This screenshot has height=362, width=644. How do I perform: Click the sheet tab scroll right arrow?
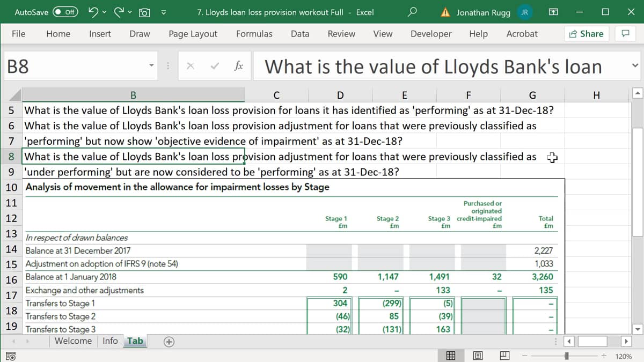tap(27, 341)
